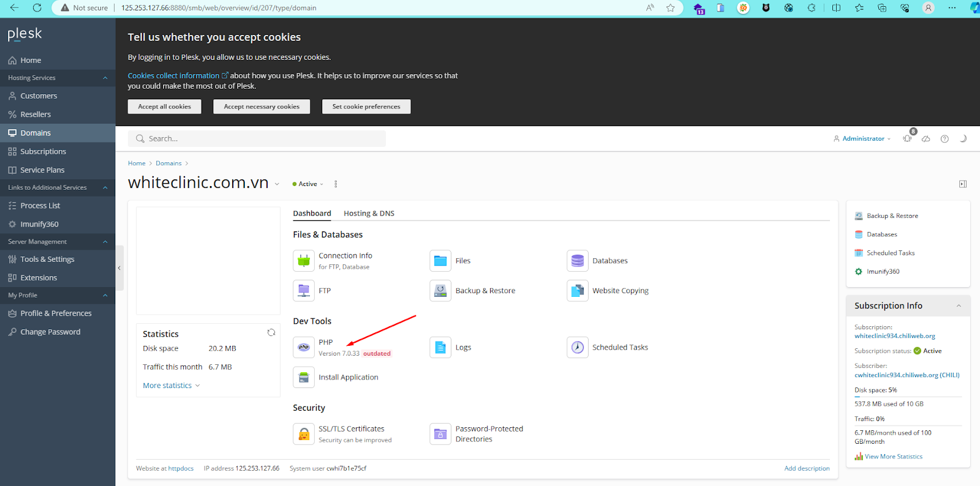Image resolution: width=980 pixels, height=486 pixels.
Task: Collapse Links to Additional Services section
Action: point(105,187)
